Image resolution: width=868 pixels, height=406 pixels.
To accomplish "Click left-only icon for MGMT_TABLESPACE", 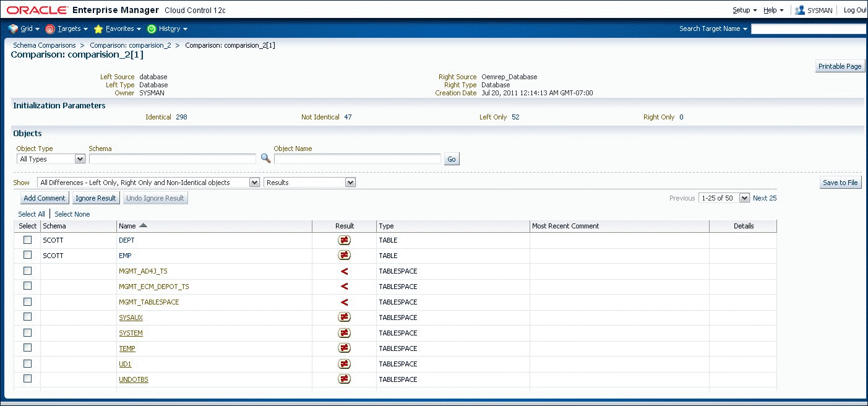I will point(345,302).
